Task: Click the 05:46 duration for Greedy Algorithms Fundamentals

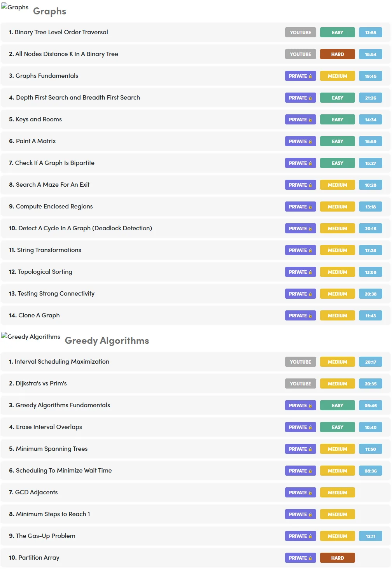Action: coord(370,406)
